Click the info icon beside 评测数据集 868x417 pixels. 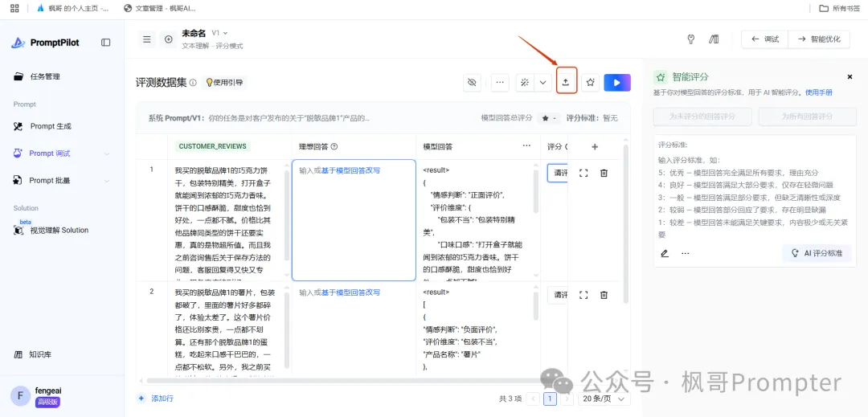pos(193,83)
